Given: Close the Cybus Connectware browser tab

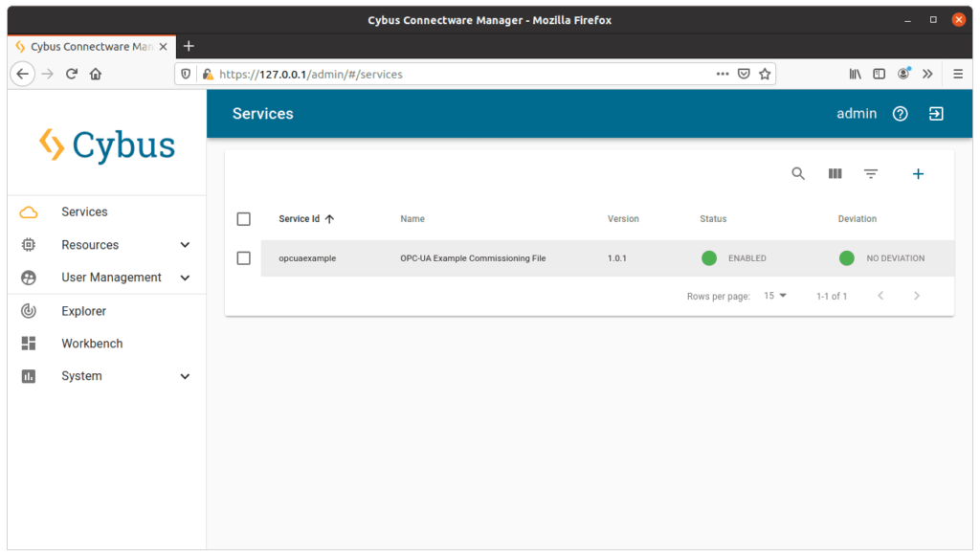Looking at the screenshot, I should click(163, 47).
